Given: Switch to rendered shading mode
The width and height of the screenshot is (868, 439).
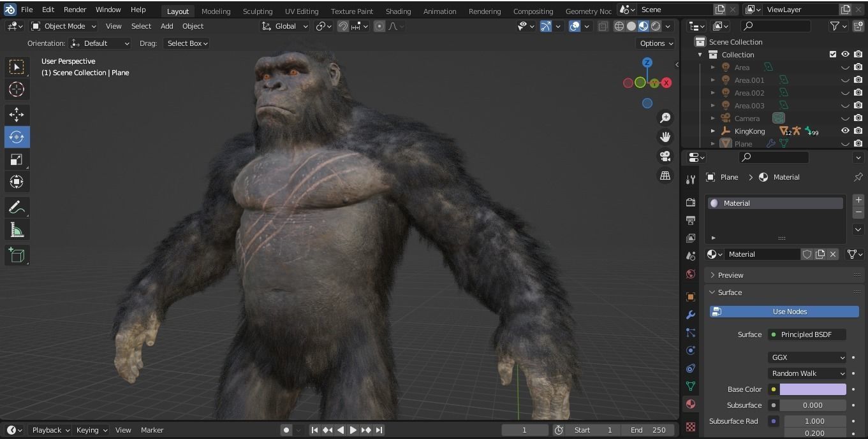Looking at the screenshot, I should (x=656, y=26).
